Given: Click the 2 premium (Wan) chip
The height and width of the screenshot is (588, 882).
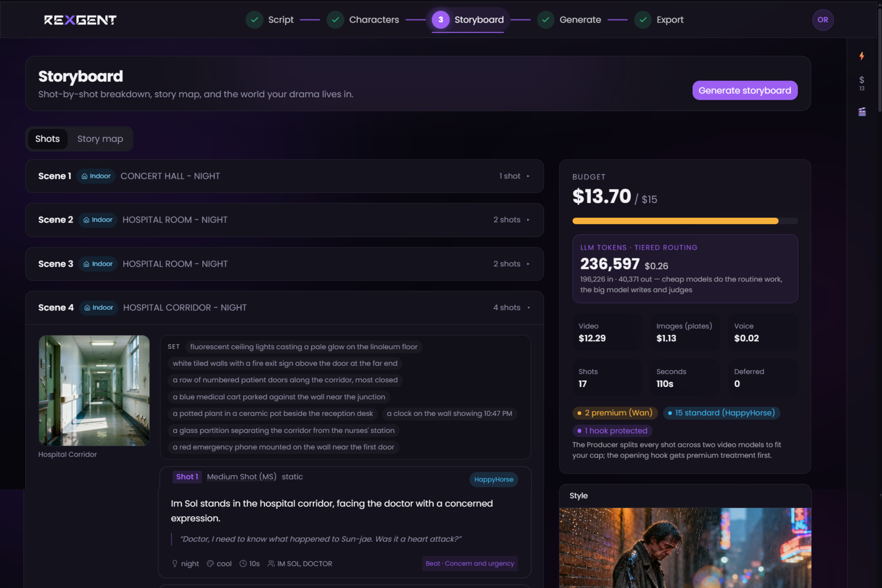Looking at the screenshot, I should (x=615, y=413).
